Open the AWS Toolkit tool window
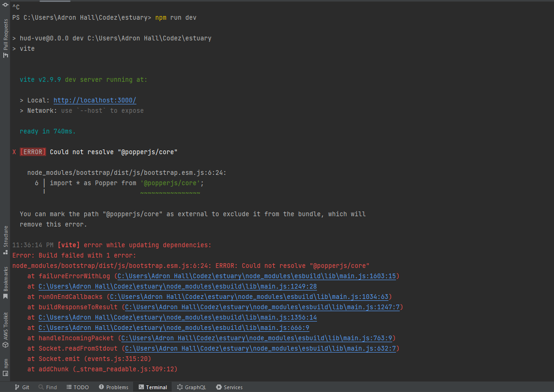This screenshot has width=554, height=392. (x=5, y=330)
